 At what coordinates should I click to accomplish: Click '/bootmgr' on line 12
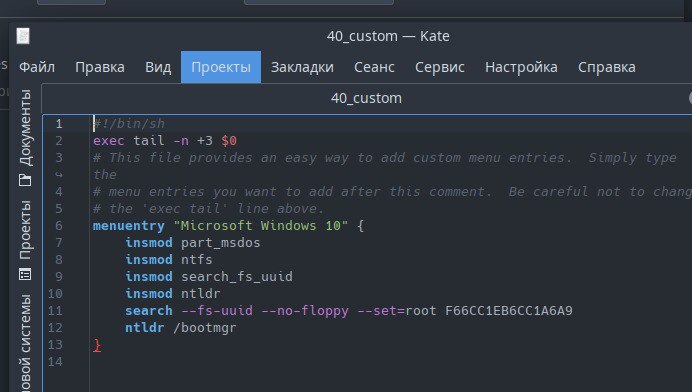click(205, 328)
